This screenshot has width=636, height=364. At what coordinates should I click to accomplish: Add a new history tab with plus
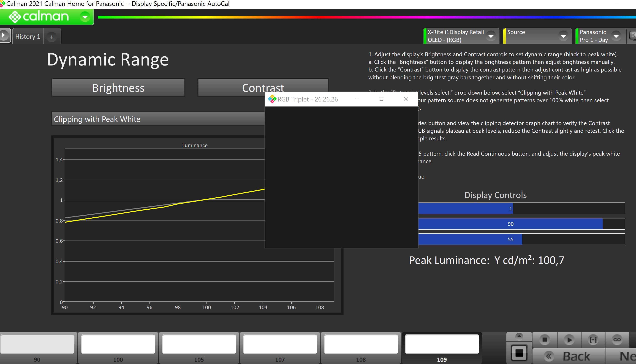[51, 37]
